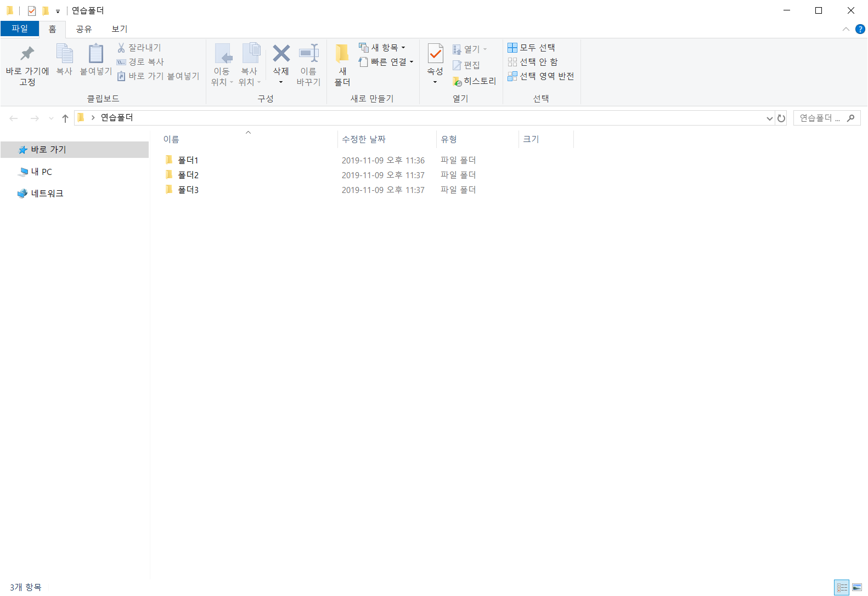Open the help question mark icon
This screenshot has width=868, height=596.
pyautogui.click(x=860, y=29)
